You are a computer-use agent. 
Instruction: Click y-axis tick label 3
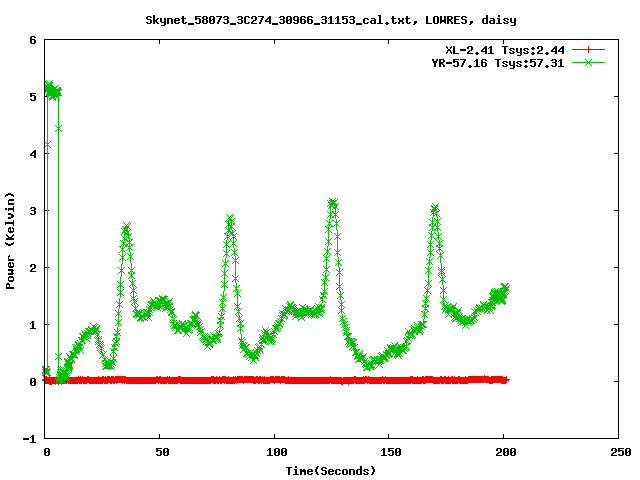point(33,211)
